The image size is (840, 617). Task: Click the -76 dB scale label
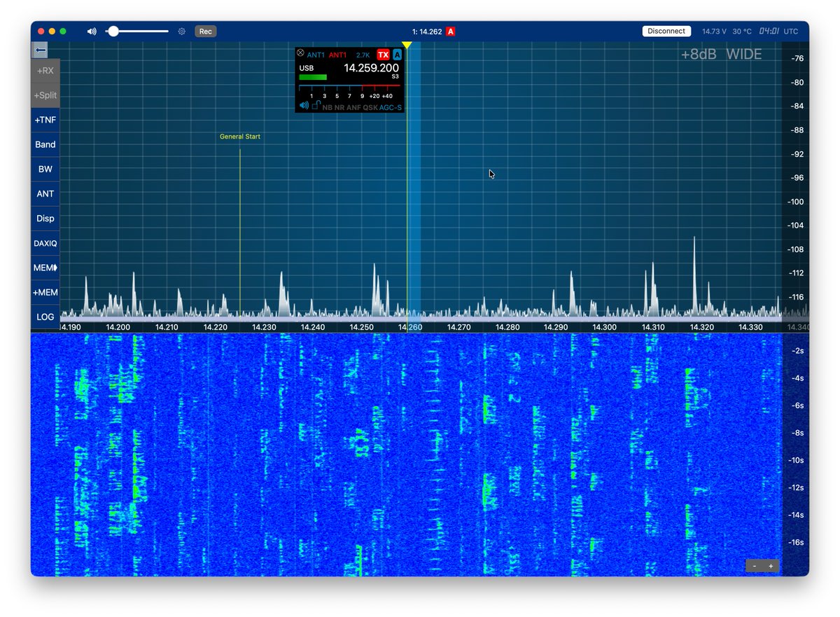coord(797,59)
